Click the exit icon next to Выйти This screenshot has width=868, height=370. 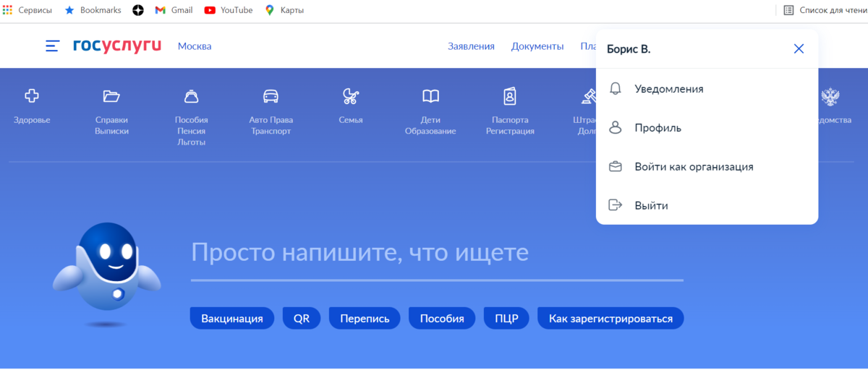coord(616,205)
